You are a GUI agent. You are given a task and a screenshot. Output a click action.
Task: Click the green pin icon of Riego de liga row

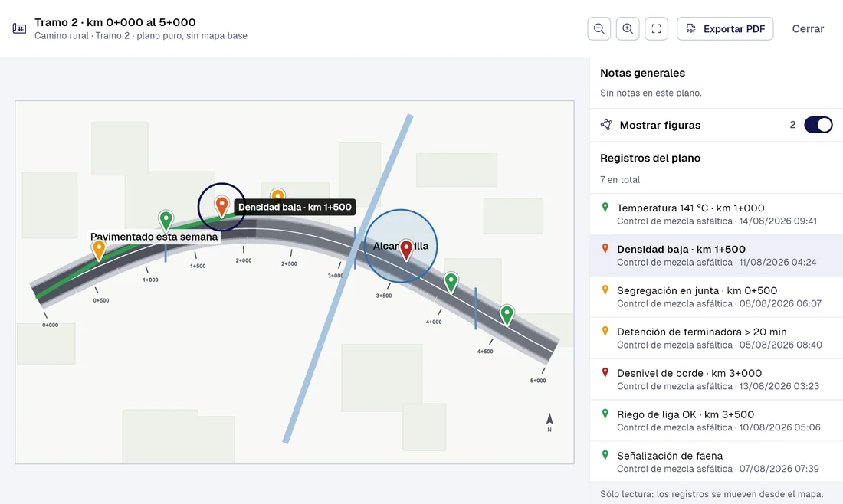coord(605,414)
